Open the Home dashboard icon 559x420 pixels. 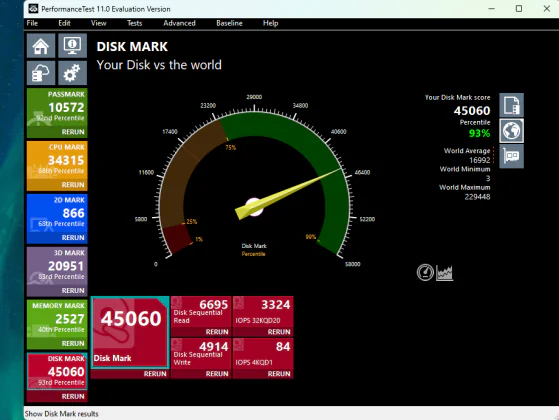point(41,46)
